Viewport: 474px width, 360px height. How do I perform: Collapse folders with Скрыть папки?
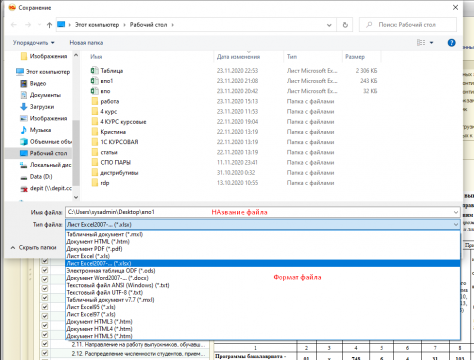tap(33, 248)
